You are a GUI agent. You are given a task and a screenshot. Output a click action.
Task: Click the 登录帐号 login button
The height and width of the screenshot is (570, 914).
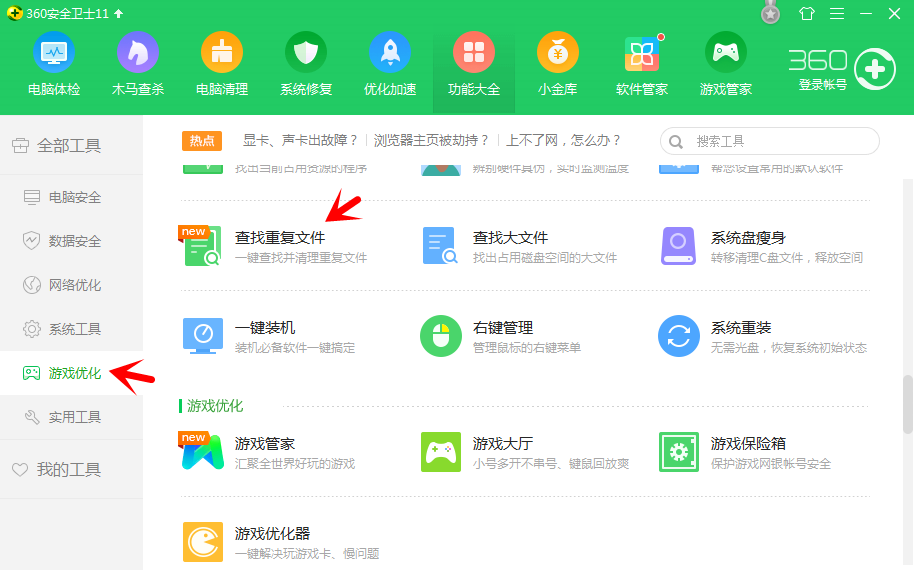pyautogui.click(x=822, y=85)
